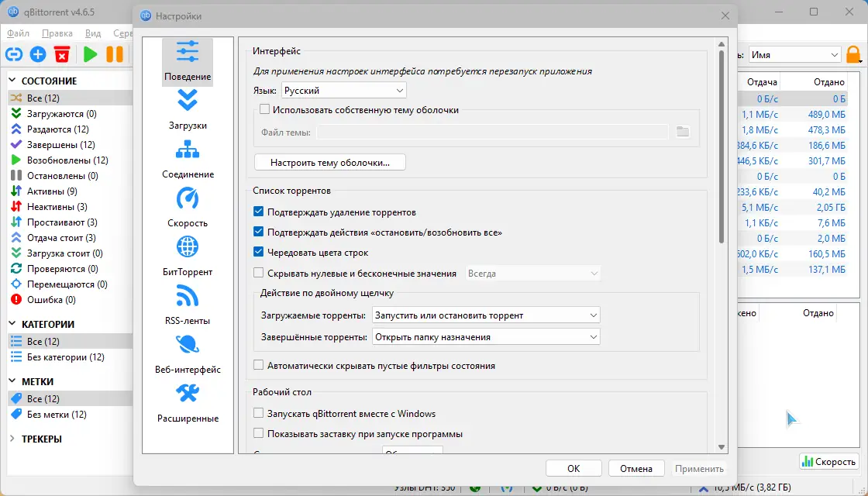Click the Файл темы path field
868x496 pixels.
(x=492, y=132)
